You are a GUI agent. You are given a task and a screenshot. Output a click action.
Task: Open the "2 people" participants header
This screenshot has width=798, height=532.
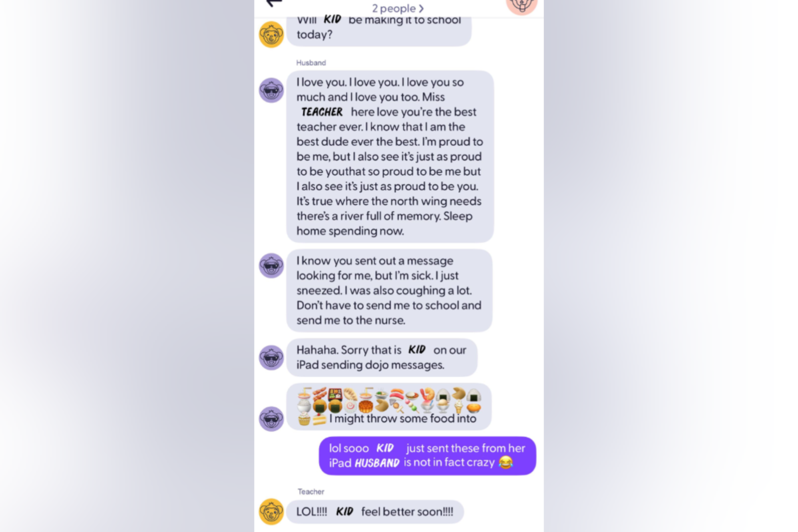coord(398,8)
